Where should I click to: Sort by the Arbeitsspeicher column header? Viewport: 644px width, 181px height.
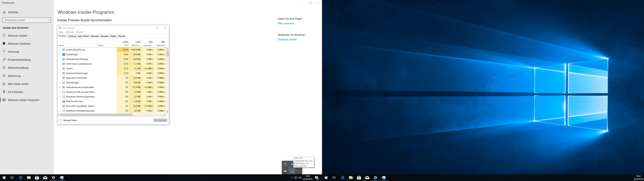(x=135, y=44)
